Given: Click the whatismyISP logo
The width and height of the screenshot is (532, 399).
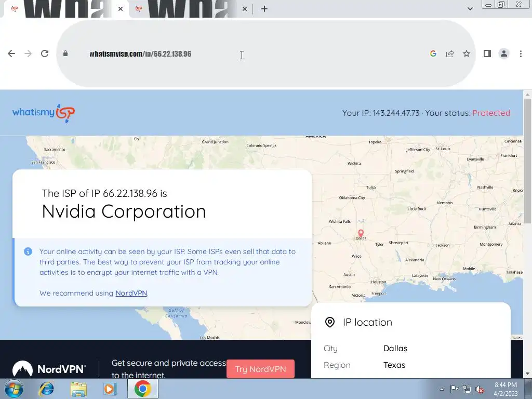Looking at the screenshot, I should point(44,113).
